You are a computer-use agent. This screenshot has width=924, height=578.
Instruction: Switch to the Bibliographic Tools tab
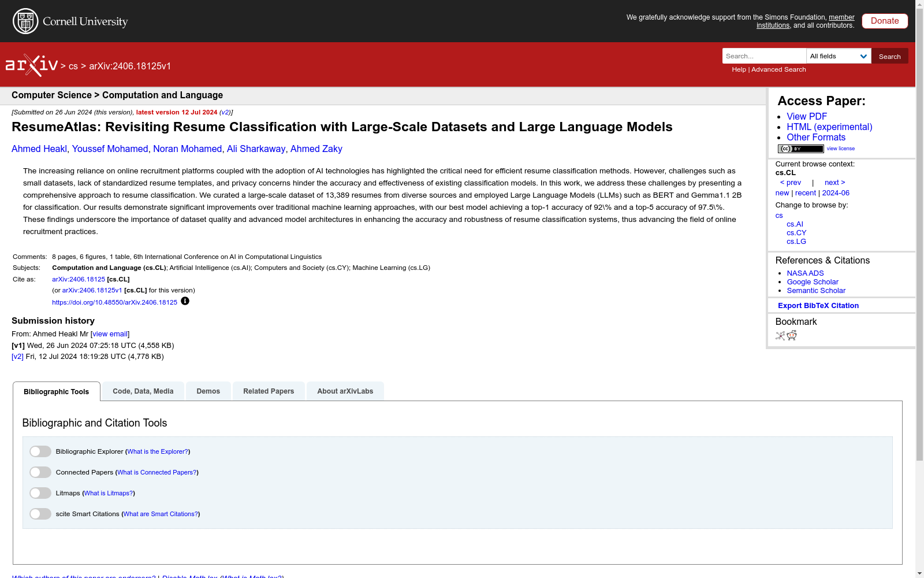(x=57, y=391)
